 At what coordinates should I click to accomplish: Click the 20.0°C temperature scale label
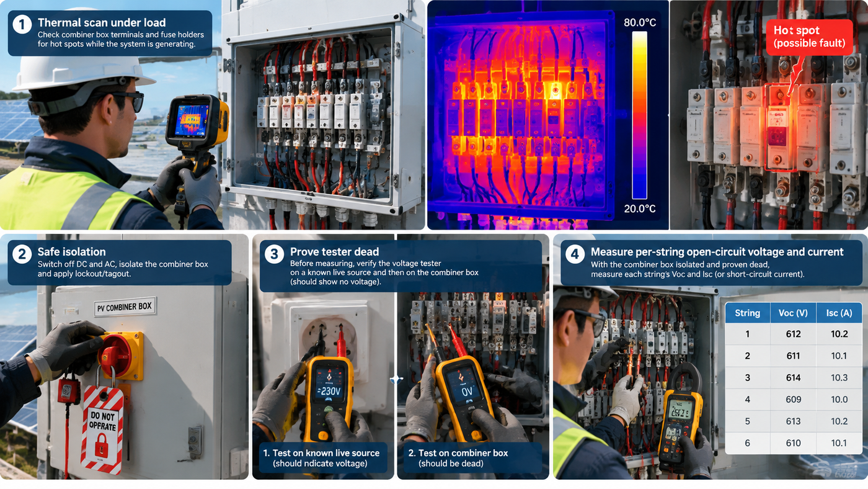(x=641, y=209)
